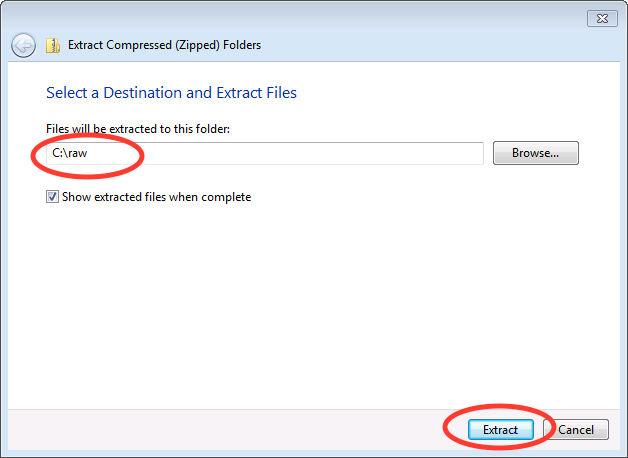Image resolution: width=628 pixels, height=458 pixels.
Task: Click the C:\raw path text
Action: coord(70,153)
